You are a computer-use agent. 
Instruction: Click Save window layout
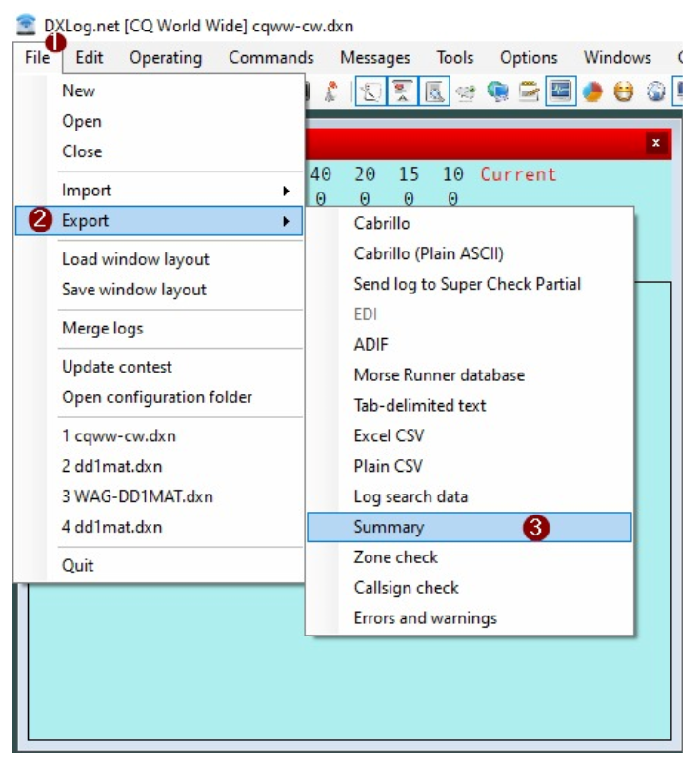point(133,290)
